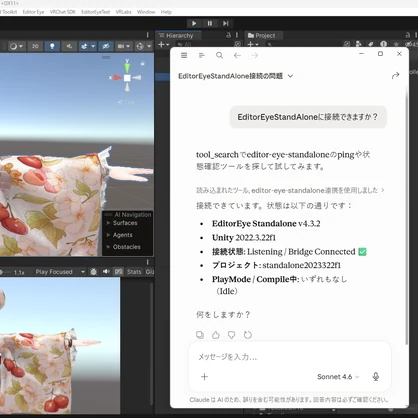Open the Scene gizmo visibility dropdown arrow

[149, 46]
